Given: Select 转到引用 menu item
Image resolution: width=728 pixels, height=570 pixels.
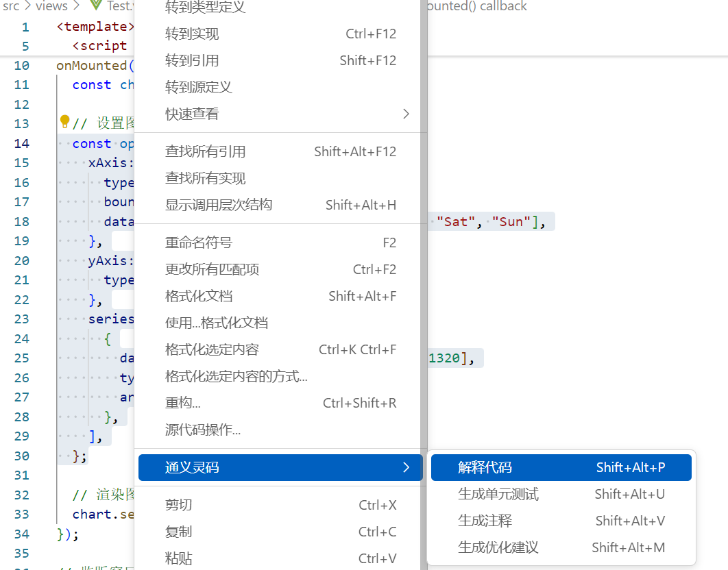Looking at the screenshot, I should click(280, 60).
